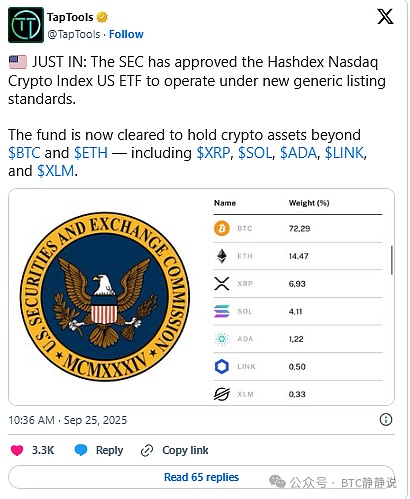Open the $LINK cashtag link
Screen dimensions: 410x499
pyautogui.click(x=344, y=153)
